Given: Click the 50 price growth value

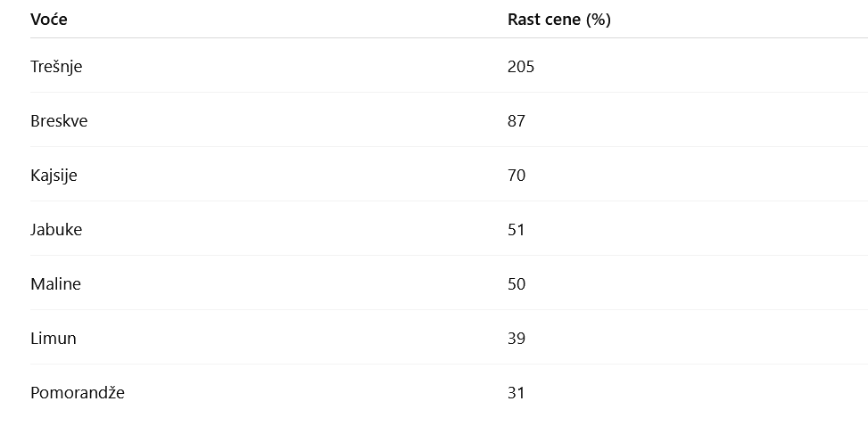Looking at the screenshot, I should [x=517, y=283].
